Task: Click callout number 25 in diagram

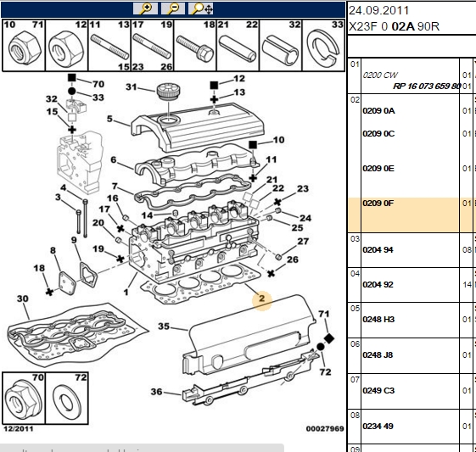Action: (x=297, y=227)
